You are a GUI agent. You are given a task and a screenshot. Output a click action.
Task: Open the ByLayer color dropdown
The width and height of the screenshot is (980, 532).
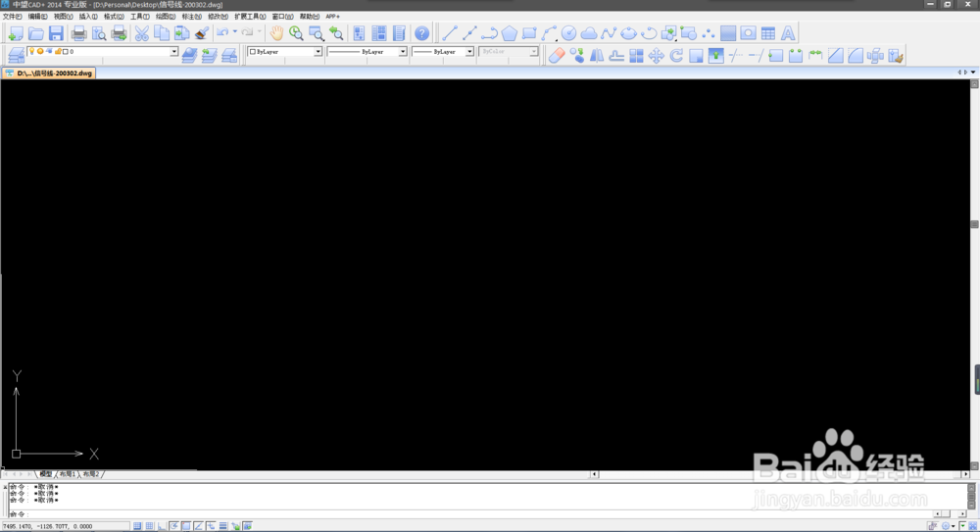pyautogui.click(x=318, y=51)
